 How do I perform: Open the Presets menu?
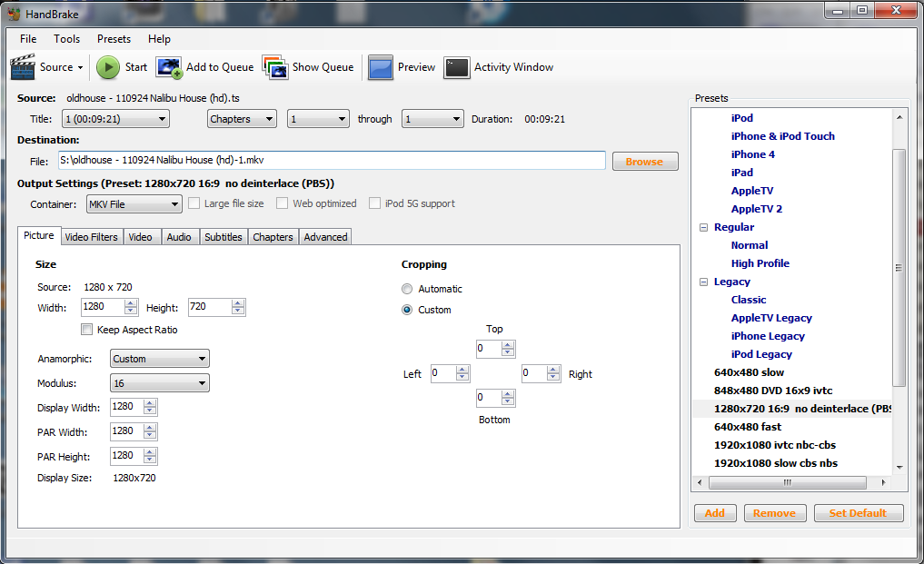[x=114, y=39]
